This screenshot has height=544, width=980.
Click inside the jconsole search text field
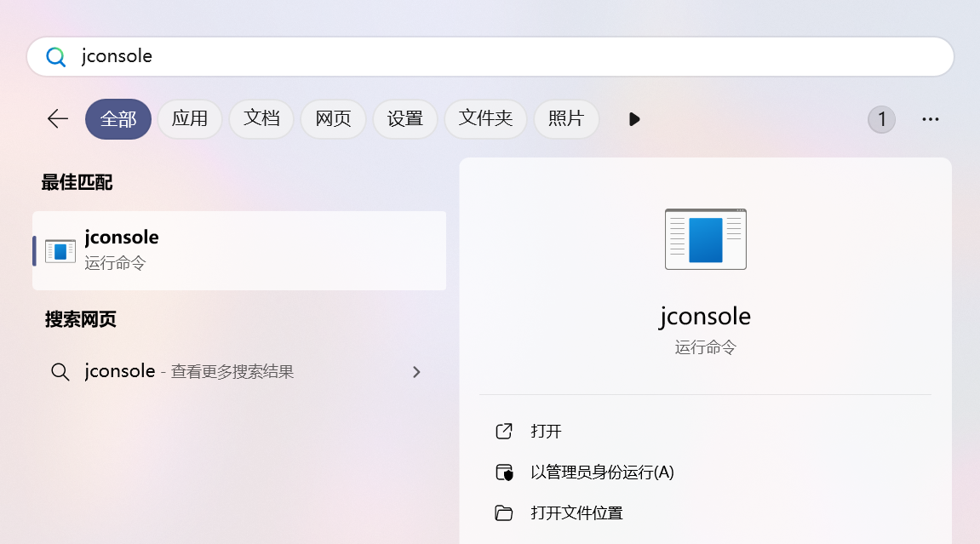point(511,57)
